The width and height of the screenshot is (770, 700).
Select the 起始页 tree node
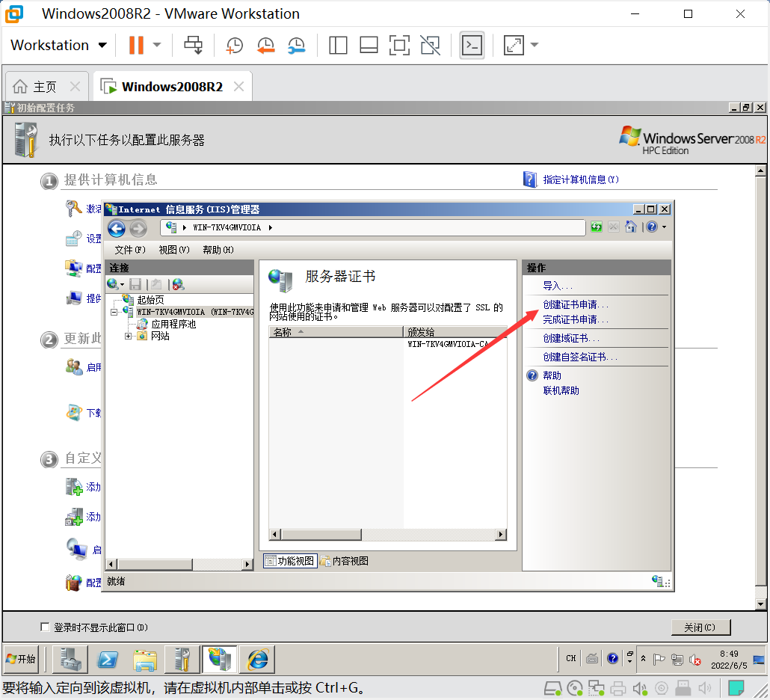150,300
